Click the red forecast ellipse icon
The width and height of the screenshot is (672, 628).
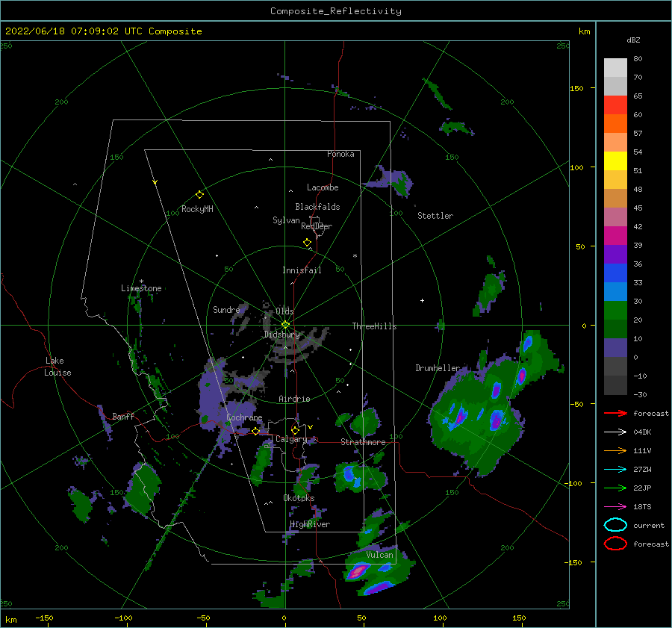[x=615, y=544]
